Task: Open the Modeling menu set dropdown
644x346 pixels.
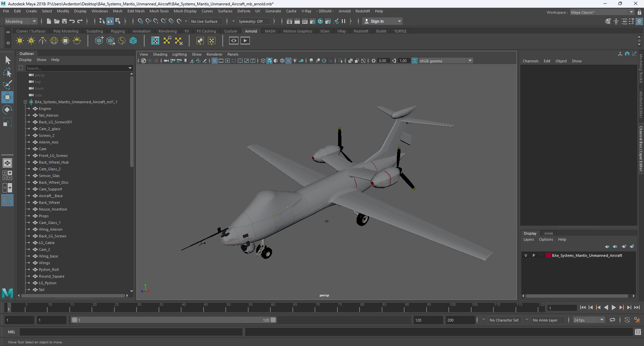Action: 21,21
